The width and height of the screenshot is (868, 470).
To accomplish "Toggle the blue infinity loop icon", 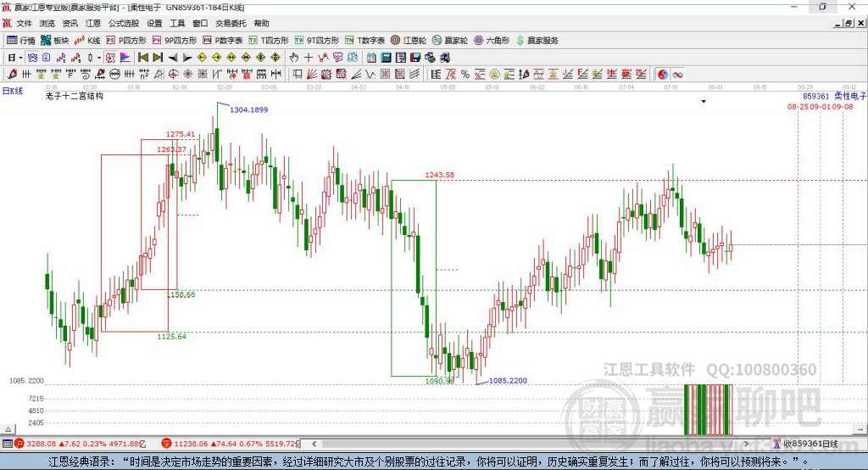I will click(677, 75).
